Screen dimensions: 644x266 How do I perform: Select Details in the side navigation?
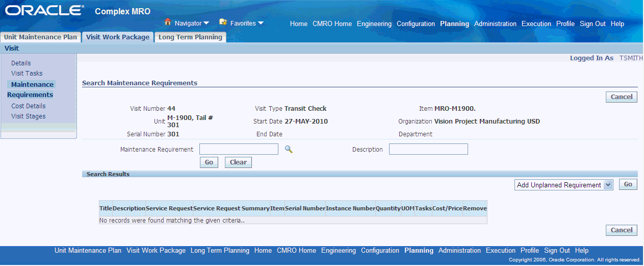[21, 63]
